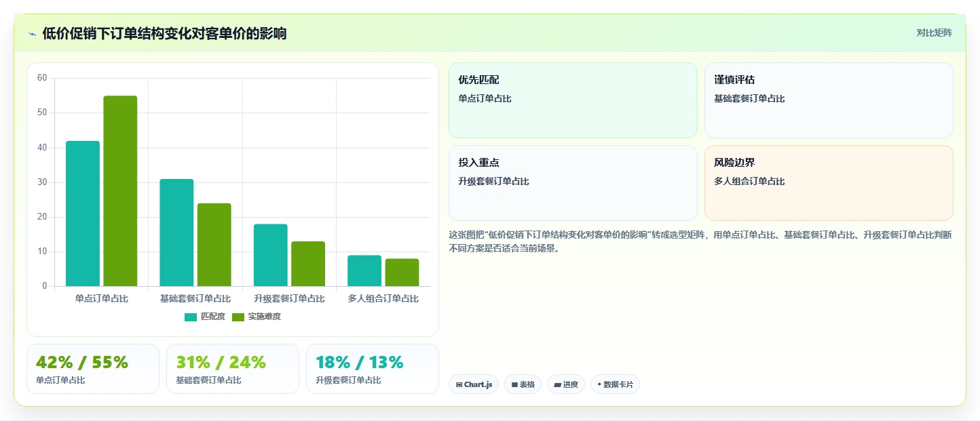Toggle the 实施难度 legend swatch

click(x=238, y=317)
